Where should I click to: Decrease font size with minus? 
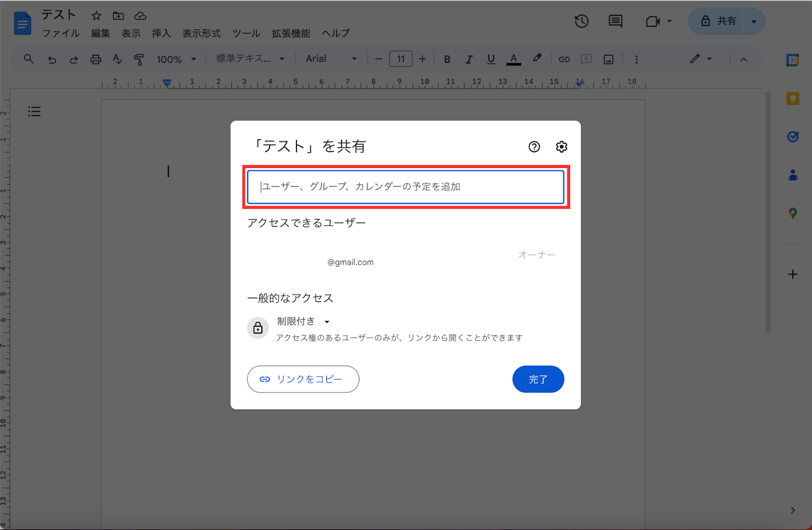378,59
